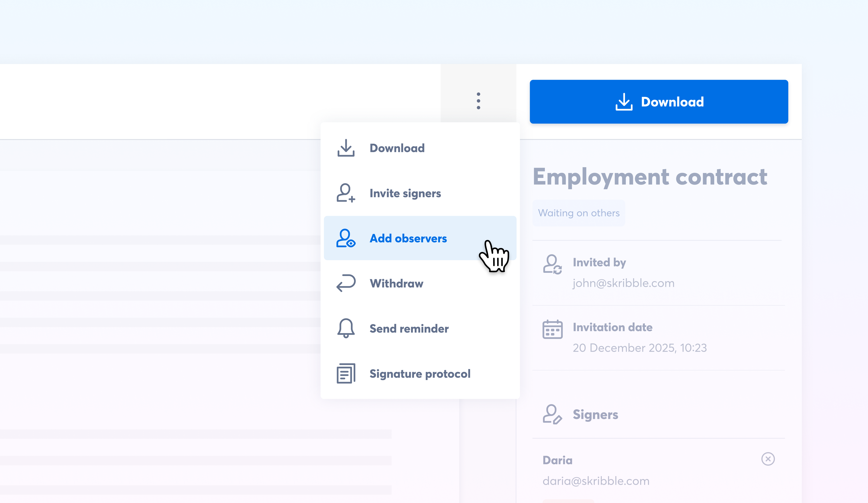Click the Signers person-pen icon

552,414
